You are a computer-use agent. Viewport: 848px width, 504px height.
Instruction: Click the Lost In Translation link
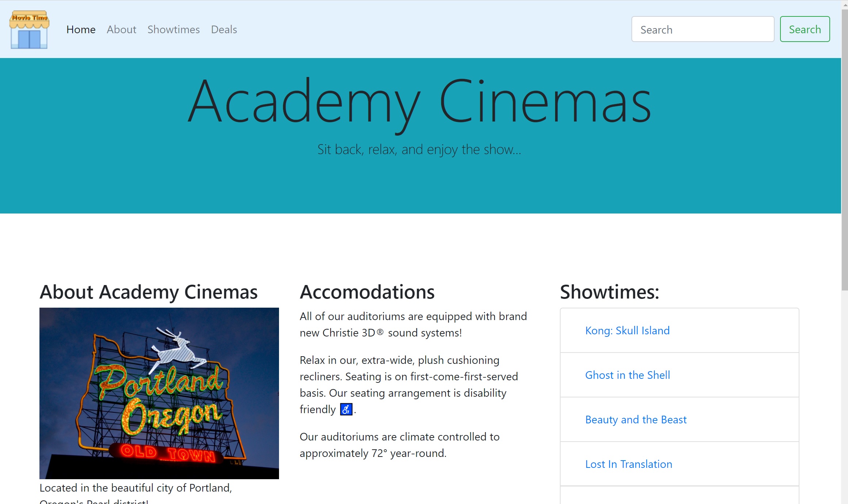tap(628, 464)
